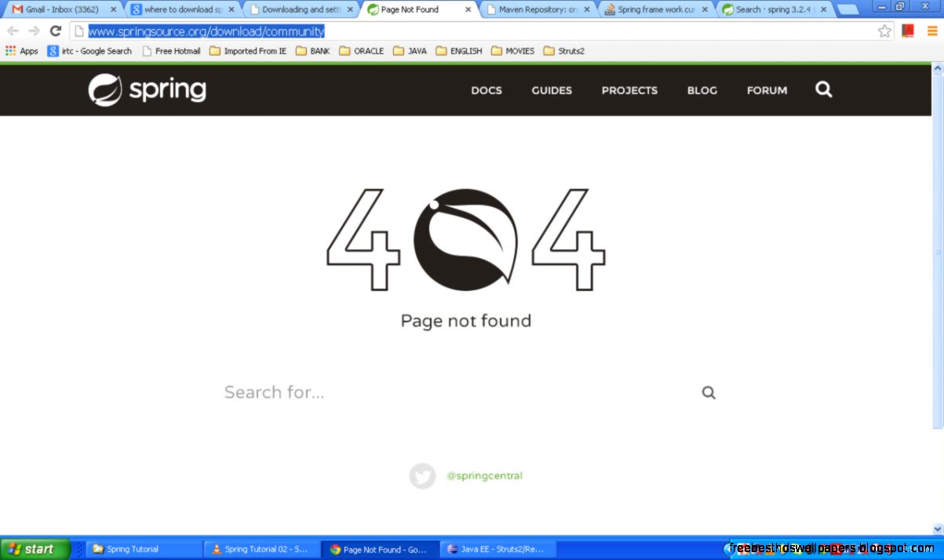Open the PROJECTS navigation item
Screen dimensions: 944x560
[629, 90]
